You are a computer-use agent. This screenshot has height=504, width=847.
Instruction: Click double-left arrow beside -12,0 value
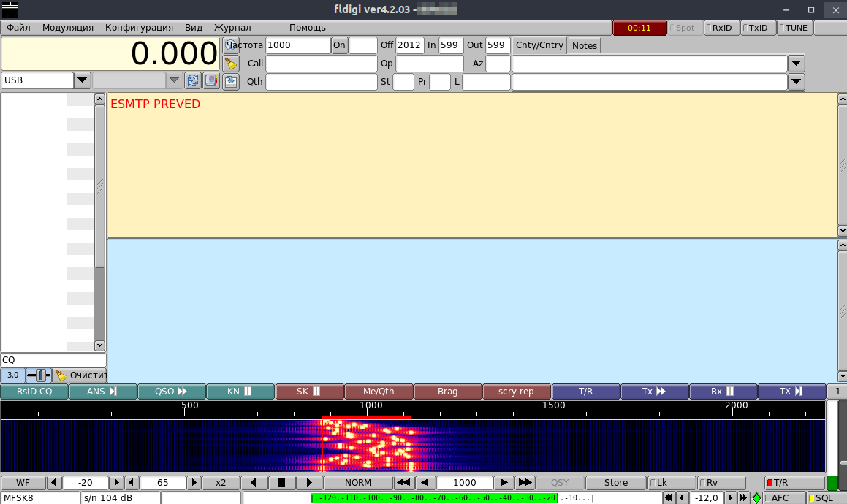tap(669, 498)
